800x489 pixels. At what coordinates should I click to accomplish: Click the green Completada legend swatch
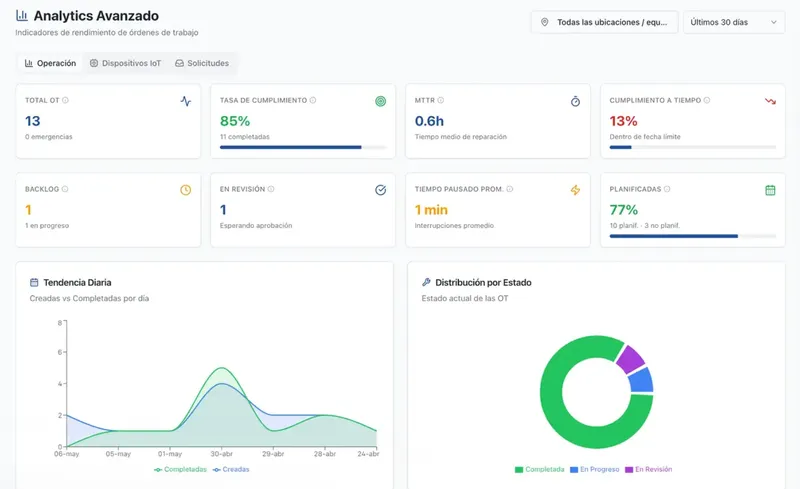[519, 470]
